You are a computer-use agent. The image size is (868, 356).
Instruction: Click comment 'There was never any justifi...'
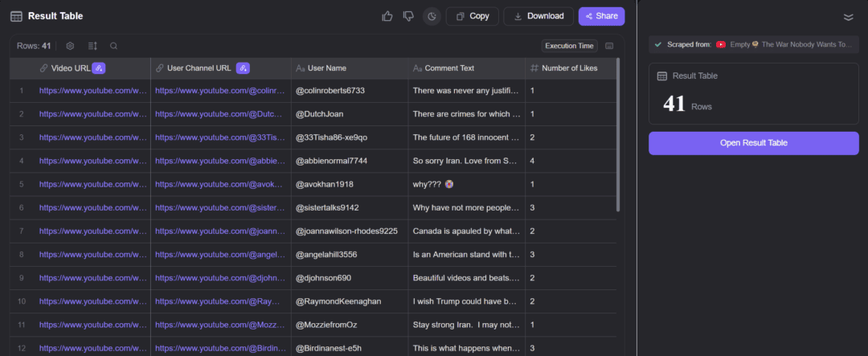(467, 90)
